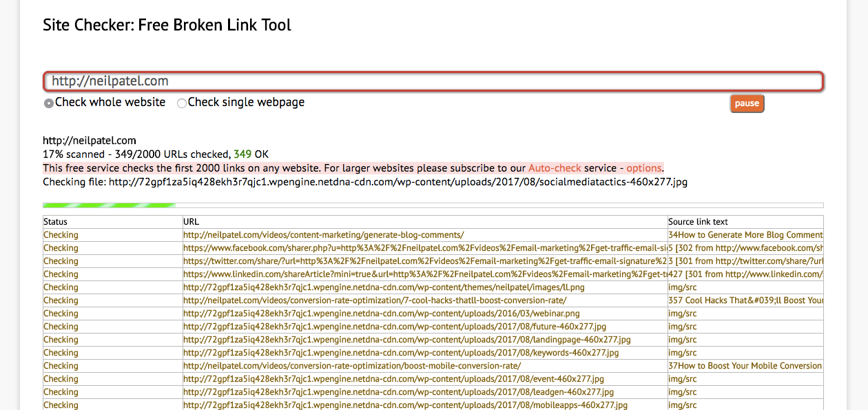
Task: Open the boost-mobile-conversion-rate URL
Action: [x=352, y=366]
